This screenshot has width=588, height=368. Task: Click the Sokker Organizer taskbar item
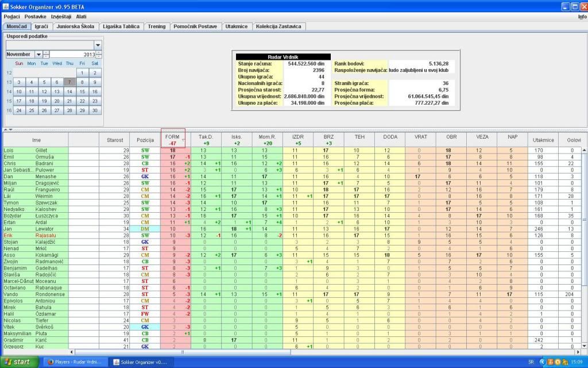[140, 362]
